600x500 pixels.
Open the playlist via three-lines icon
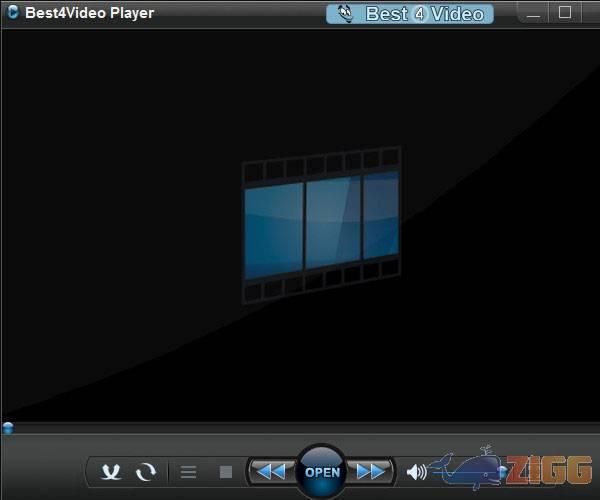[x=188, y=472]
